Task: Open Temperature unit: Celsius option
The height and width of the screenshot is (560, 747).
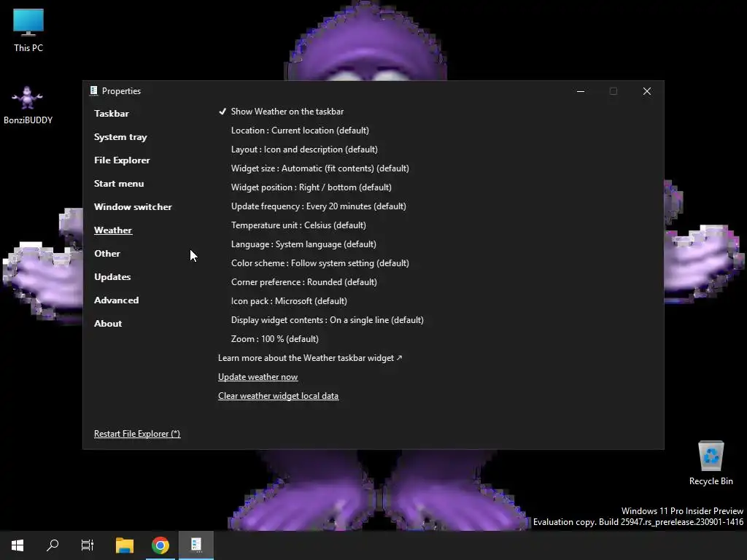Action: 298,225
